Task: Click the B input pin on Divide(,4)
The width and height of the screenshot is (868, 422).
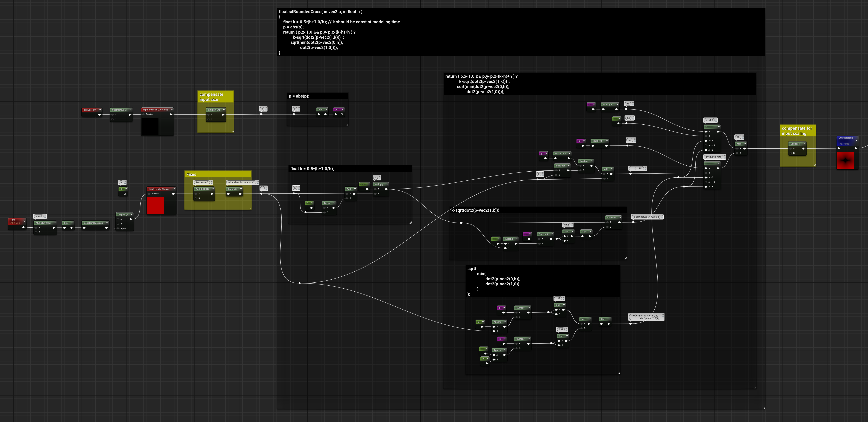Action: [x=791, y=153]
